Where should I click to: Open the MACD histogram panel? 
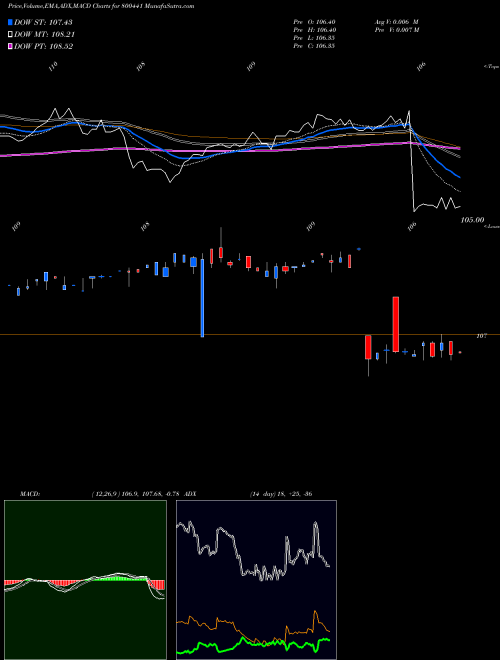coord(85,580)
